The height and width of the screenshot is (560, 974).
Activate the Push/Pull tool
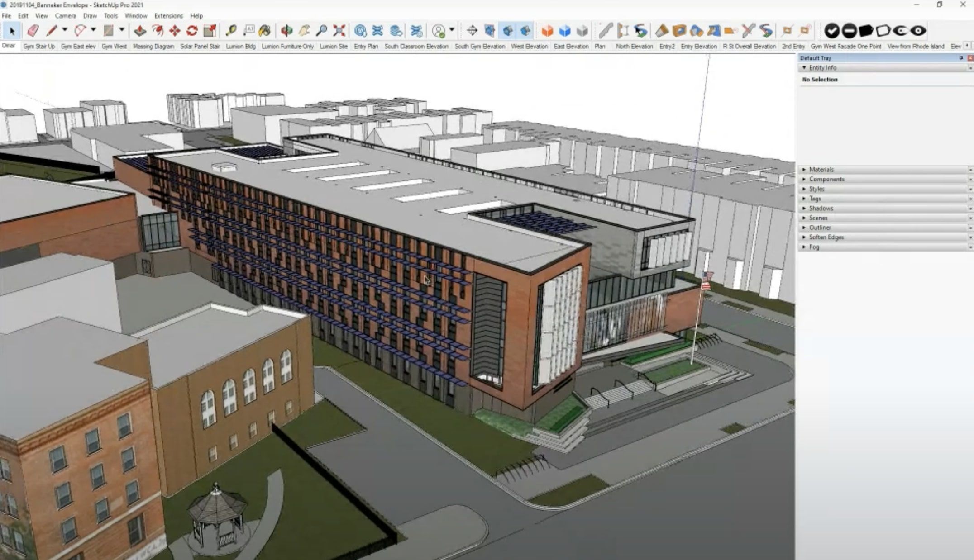pyautogui.click(x=140, y=31)
